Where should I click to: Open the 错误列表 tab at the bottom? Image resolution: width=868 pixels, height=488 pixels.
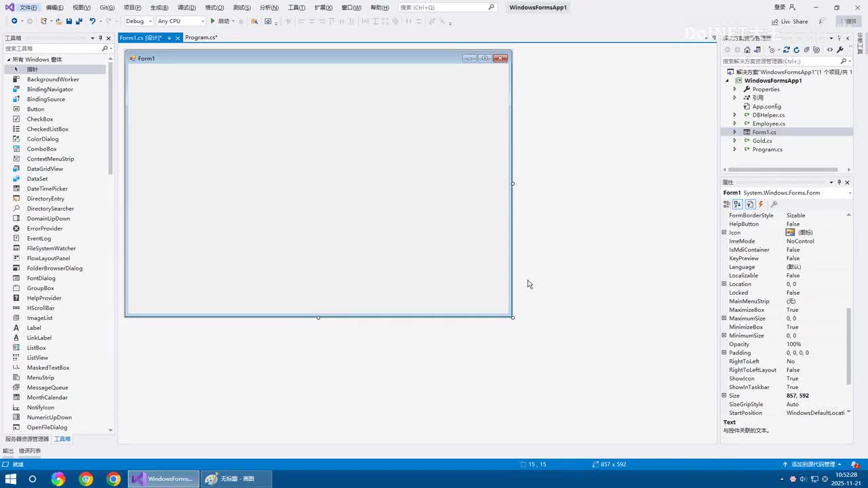pos(29,451)
